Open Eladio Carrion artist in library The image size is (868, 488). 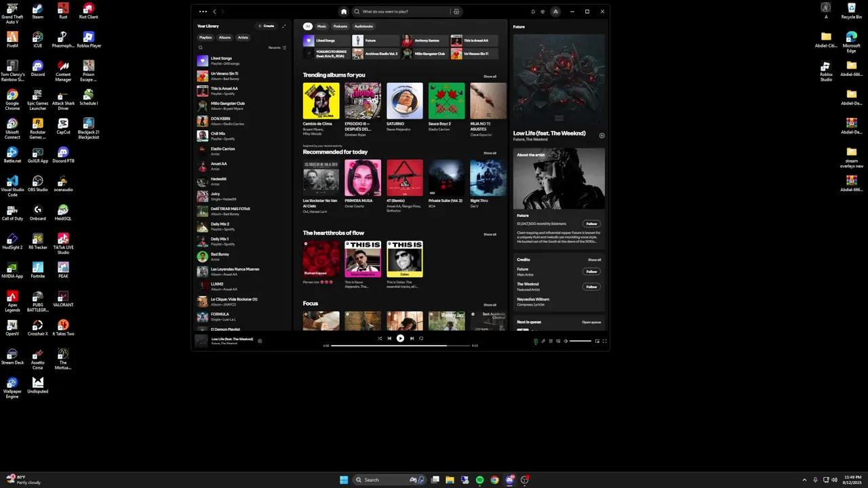click(x=242, y=151)
